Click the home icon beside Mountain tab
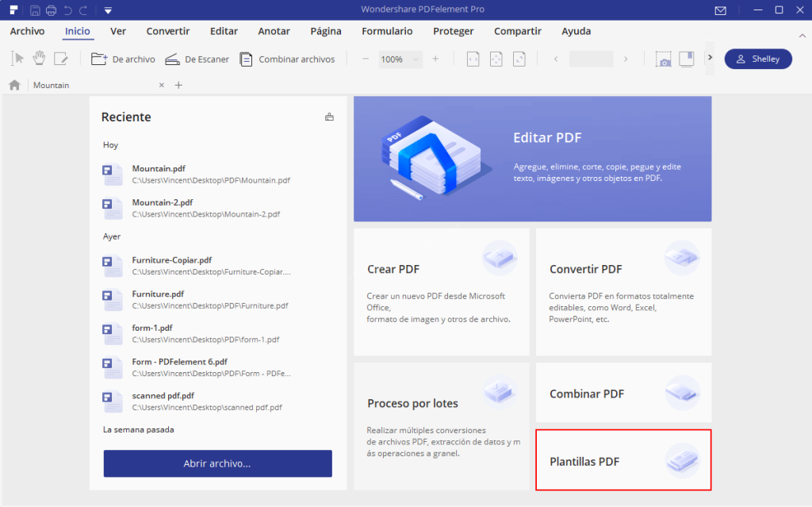812x507 pixels. (14, 85)
